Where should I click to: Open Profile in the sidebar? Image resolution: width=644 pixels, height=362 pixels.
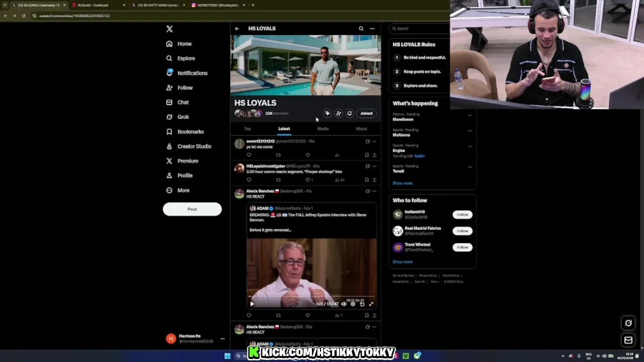pos(180,175)
